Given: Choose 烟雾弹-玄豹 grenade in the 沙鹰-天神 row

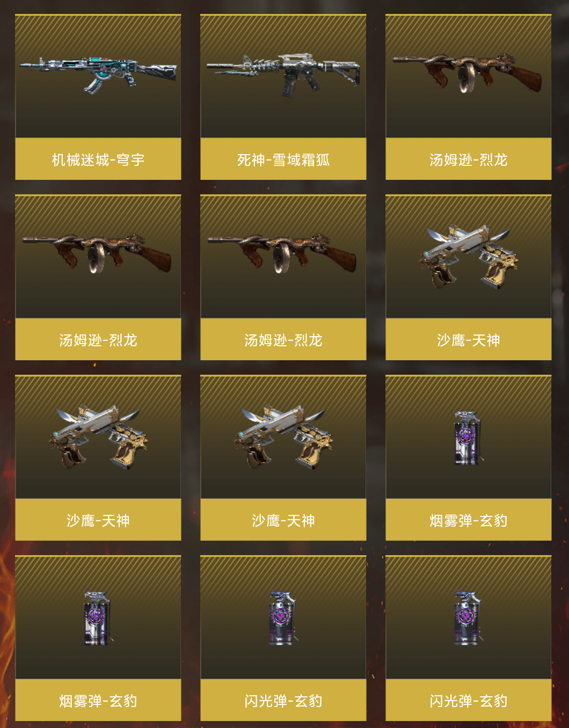Looking at the screenshot, I should (468, 438).
